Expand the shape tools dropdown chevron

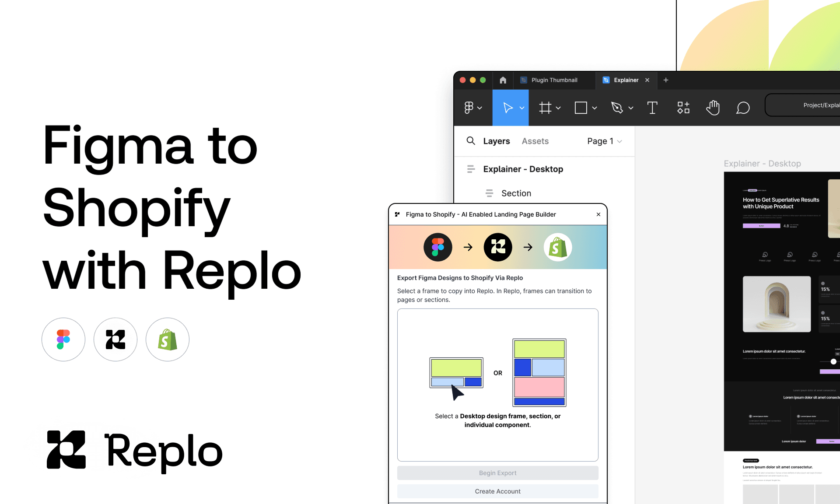[x=595, y=108]
